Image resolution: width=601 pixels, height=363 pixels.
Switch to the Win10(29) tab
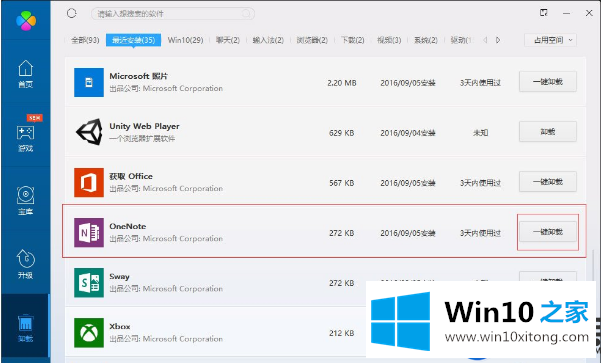click(186, 40)
